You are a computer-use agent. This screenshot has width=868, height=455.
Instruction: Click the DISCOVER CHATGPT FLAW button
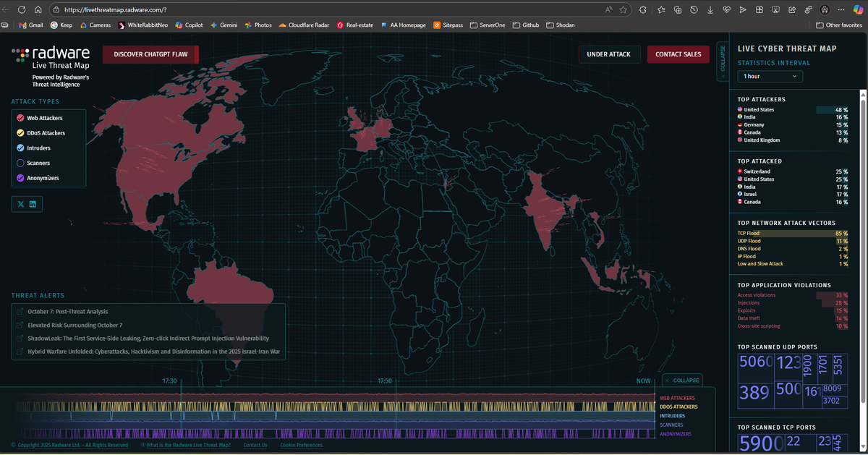click(150, 54)
